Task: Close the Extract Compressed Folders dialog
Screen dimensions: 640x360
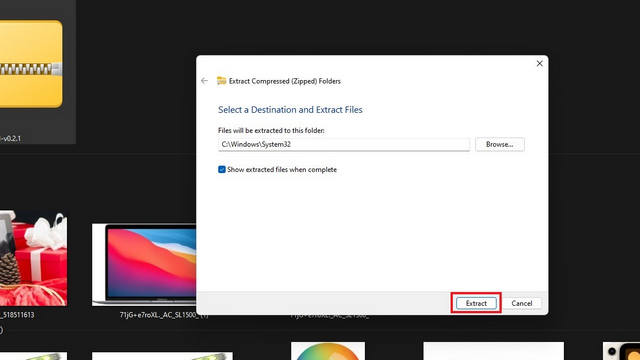Action: coord(540,63)
